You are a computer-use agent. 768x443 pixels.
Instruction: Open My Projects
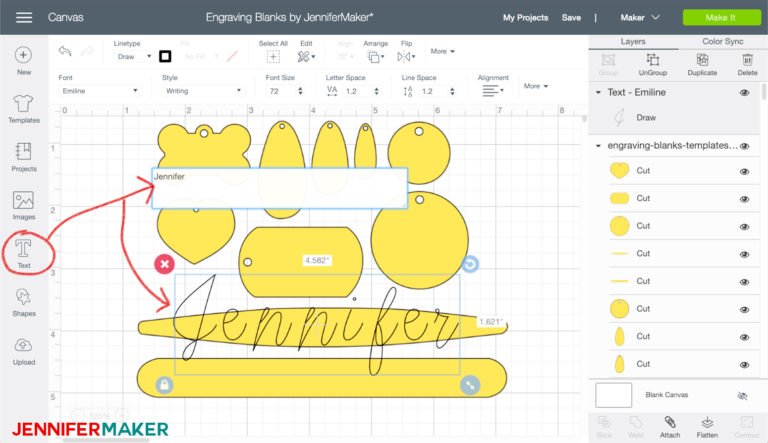pos(525,18)
